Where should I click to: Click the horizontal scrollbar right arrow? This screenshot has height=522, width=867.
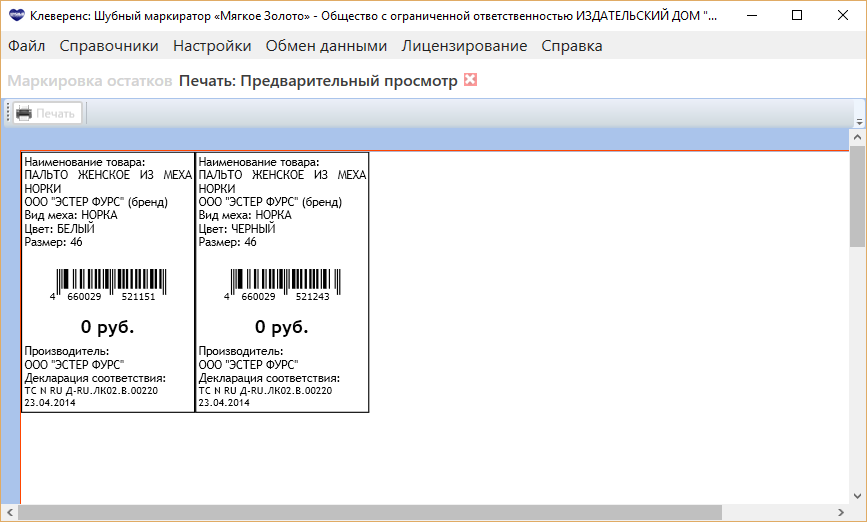(840, 513)
